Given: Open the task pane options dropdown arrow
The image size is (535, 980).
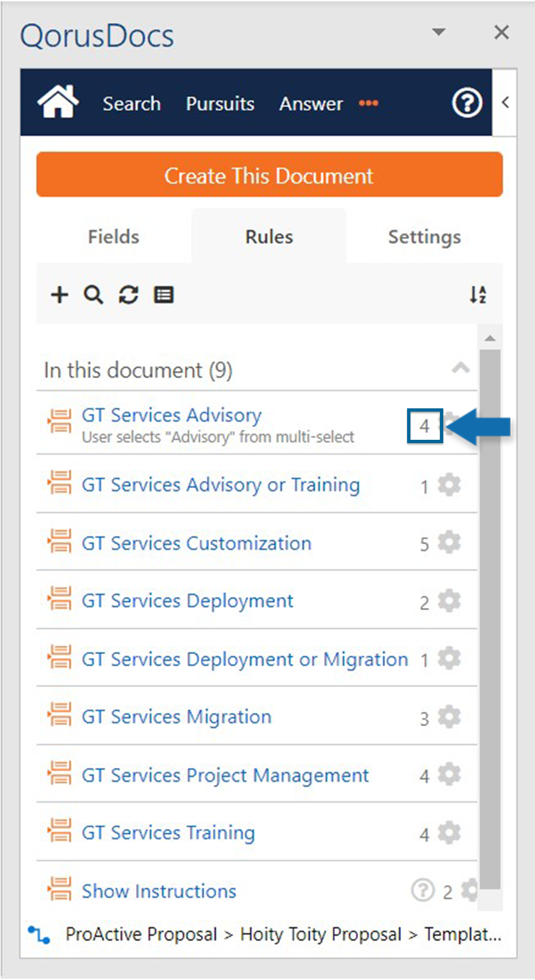Looking at the screenshot, I should (x=439, y=32).
